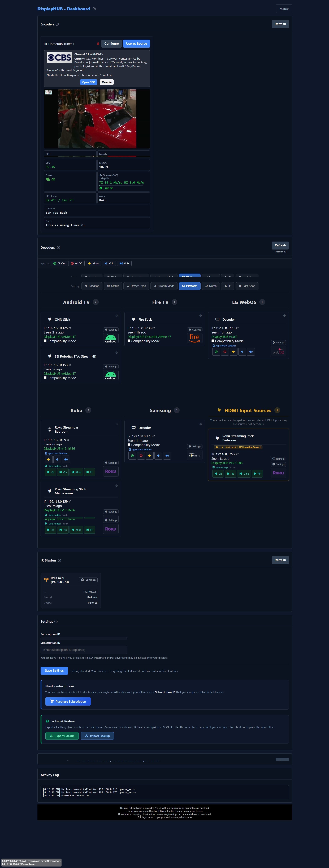Nudge Roku Streambar sync back 2 seconds

[x=51, y=472]
